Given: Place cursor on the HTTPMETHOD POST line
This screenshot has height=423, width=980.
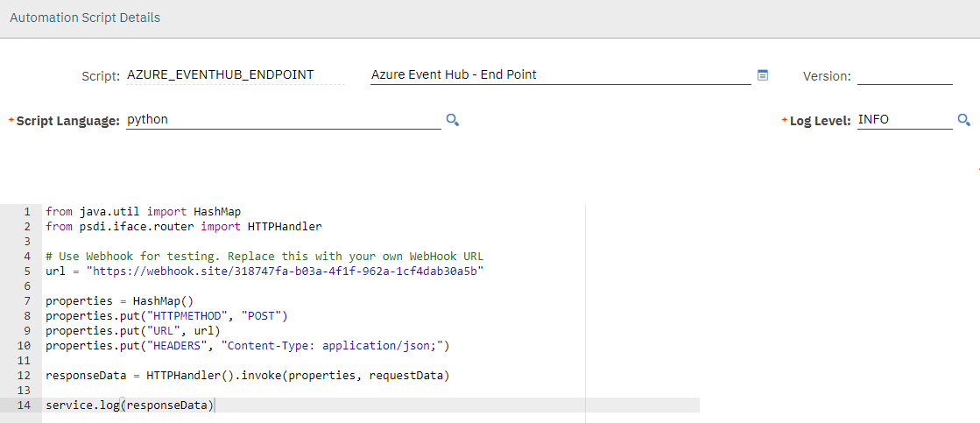Looking at the screenshot, I should (166, 315).
